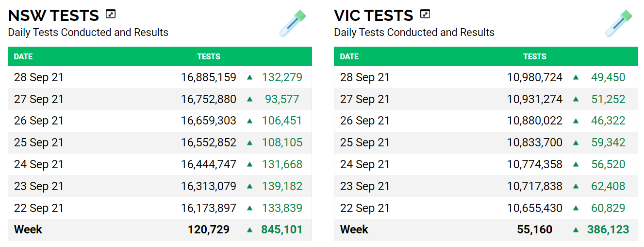Click the VIC TESTS column header
The height and width of the screenshot is (247, 644).
[x=535, y=56]
